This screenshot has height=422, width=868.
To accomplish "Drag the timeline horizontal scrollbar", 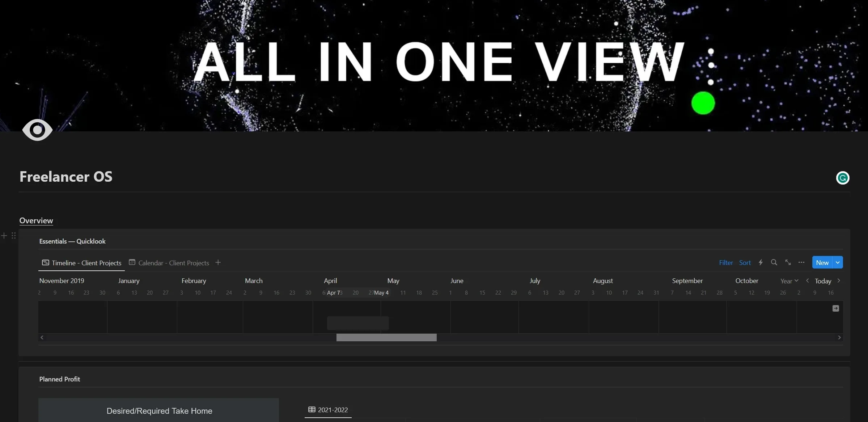I will point(386,337).
